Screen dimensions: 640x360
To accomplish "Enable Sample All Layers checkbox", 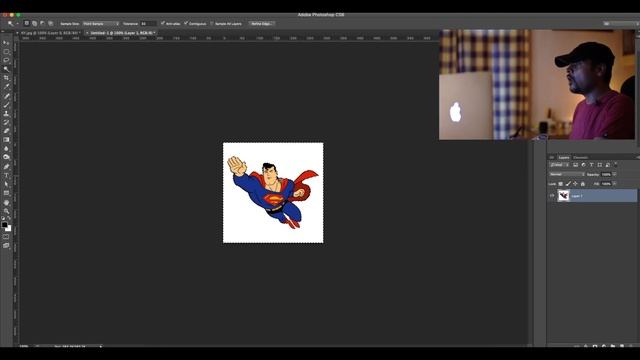I will tap(212, 23).
